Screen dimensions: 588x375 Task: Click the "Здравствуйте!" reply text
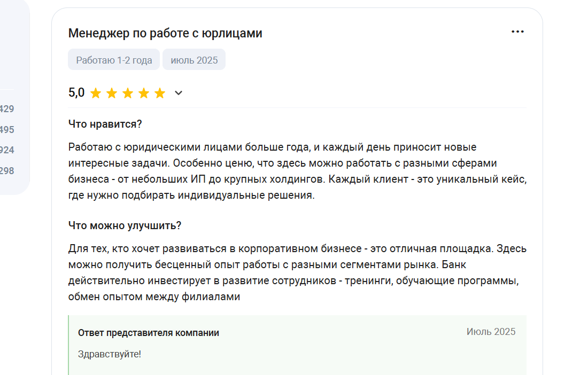(x=110, y=354)
